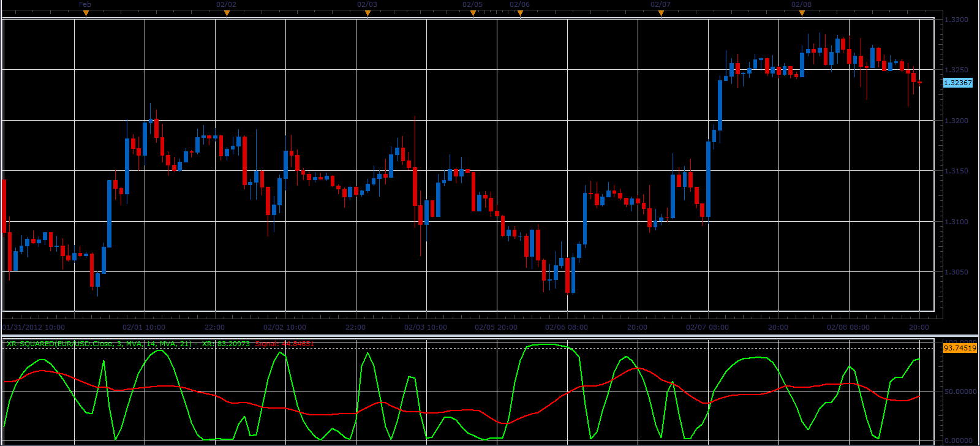The width and height of the screenshot is (980, 446).
Task: Click the 02/06 08:00 time axis label
Action: pos(567,327)
